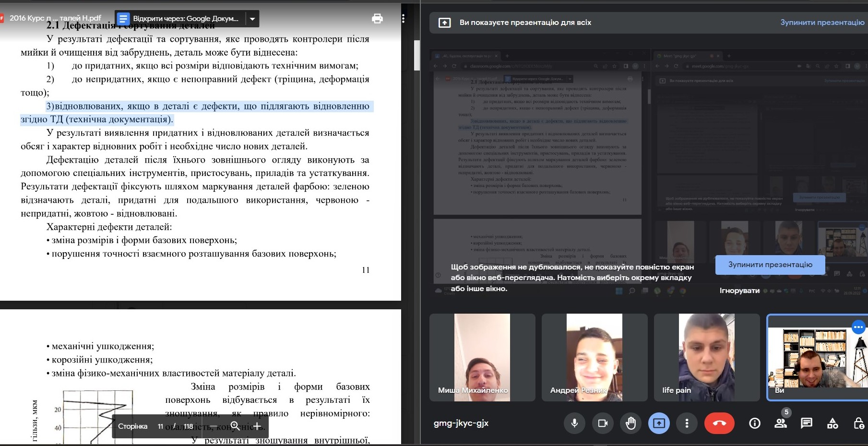
Task: Click 'Зупинити презентацію' link in top banner
Action: click(x=822, y=23)
